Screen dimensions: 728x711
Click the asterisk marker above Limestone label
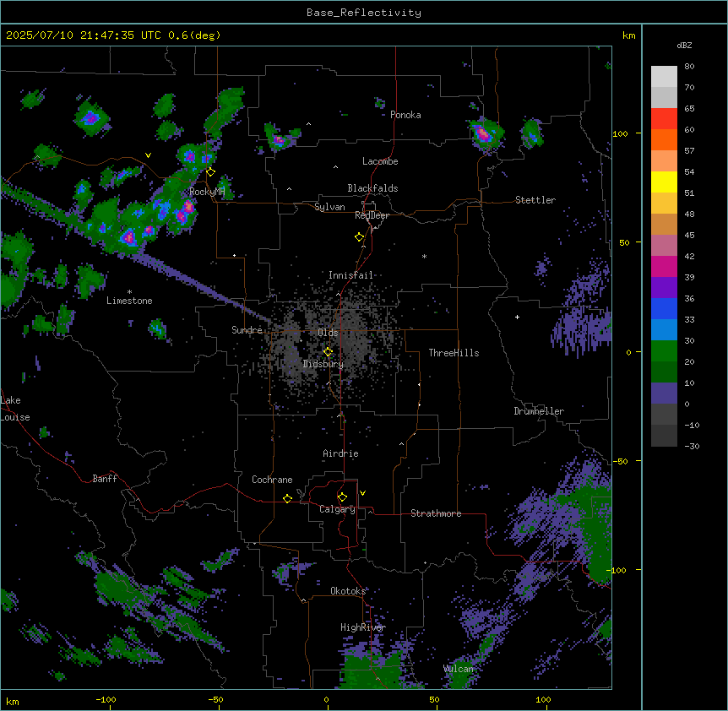pyautogui.click(x=129, y=292)
